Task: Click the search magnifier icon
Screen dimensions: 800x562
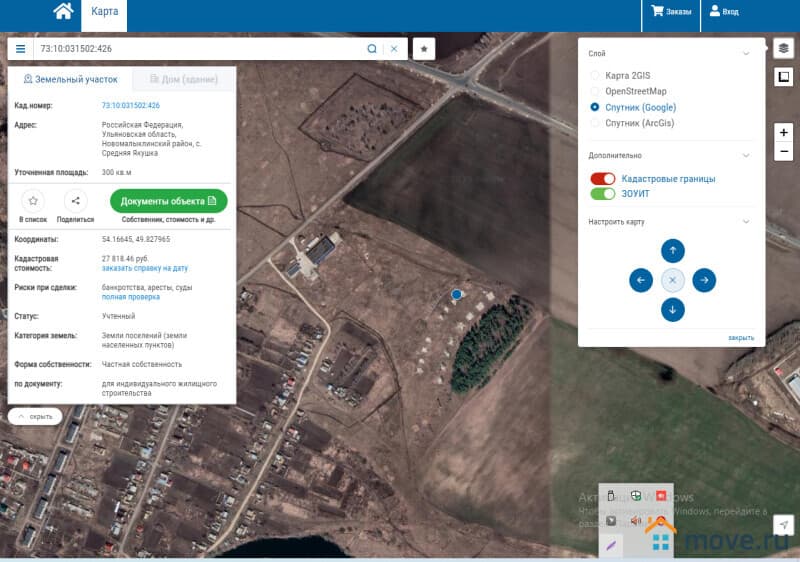Action: (372, 48)
